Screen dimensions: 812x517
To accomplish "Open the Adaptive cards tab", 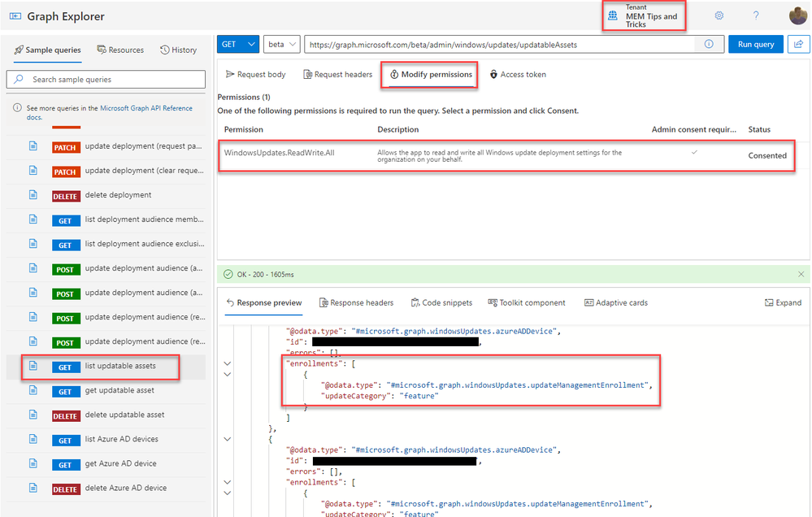I will [x=616, y=303].
